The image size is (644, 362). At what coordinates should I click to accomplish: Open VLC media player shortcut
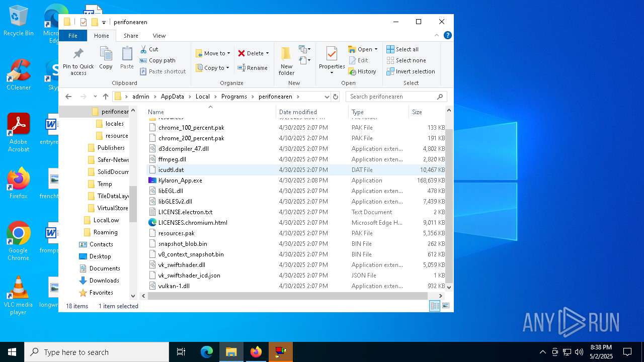(x=19, y=296)
